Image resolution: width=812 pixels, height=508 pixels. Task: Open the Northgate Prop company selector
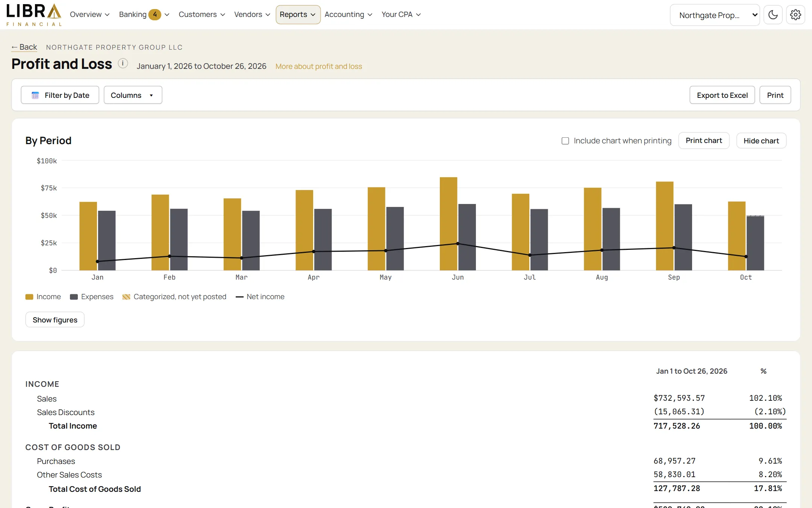(x=715, y=15)
